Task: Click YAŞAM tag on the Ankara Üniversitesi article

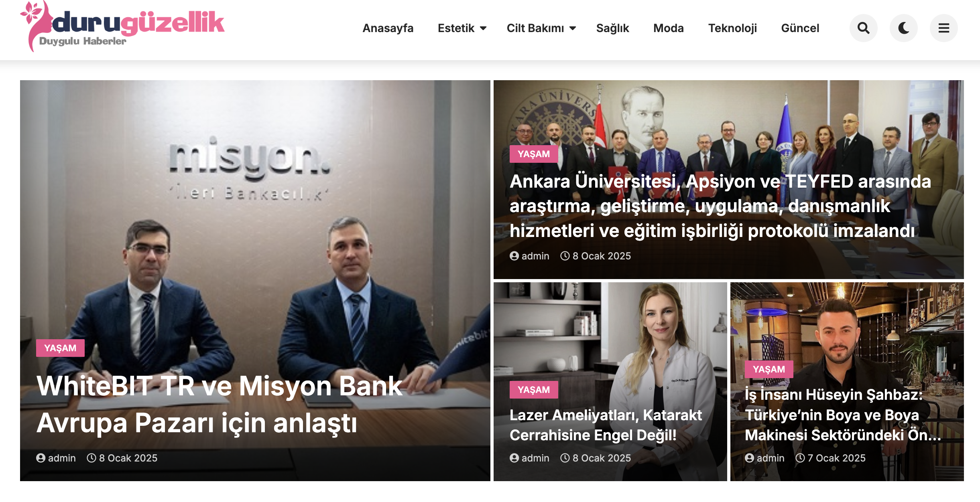Action: pos(534,154)
